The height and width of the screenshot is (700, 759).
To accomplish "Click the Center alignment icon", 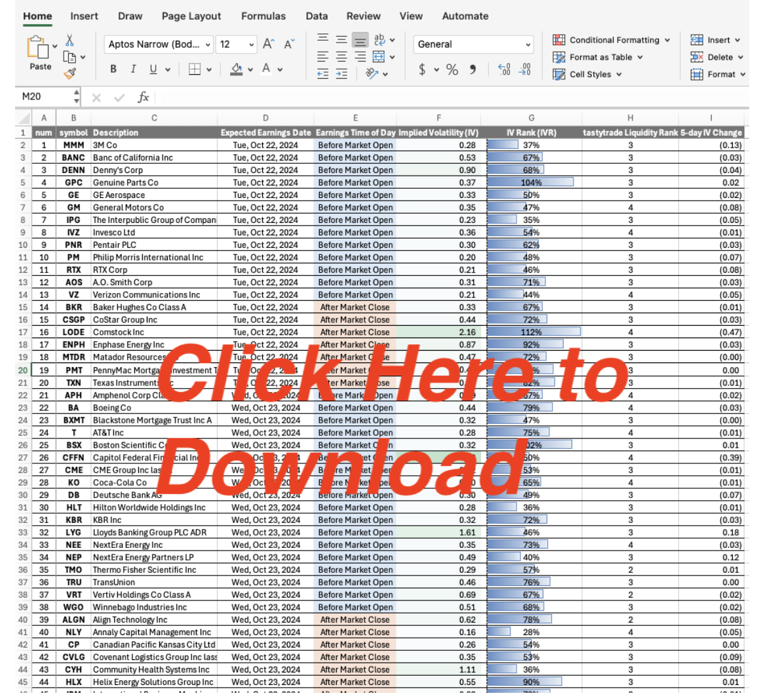I will 341,56.
